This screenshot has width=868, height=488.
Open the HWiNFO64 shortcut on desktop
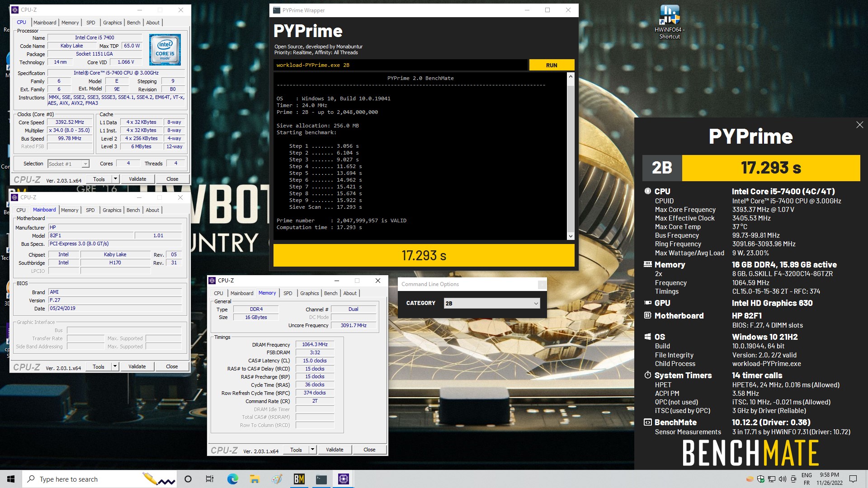pyautogui.click(x=670, y=22)
